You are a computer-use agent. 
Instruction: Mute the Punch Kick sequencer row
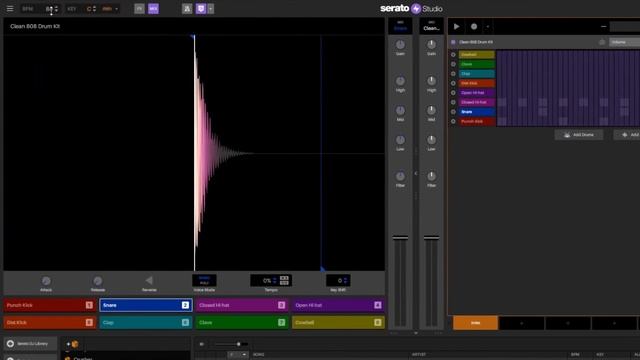[x=453, y=121]
